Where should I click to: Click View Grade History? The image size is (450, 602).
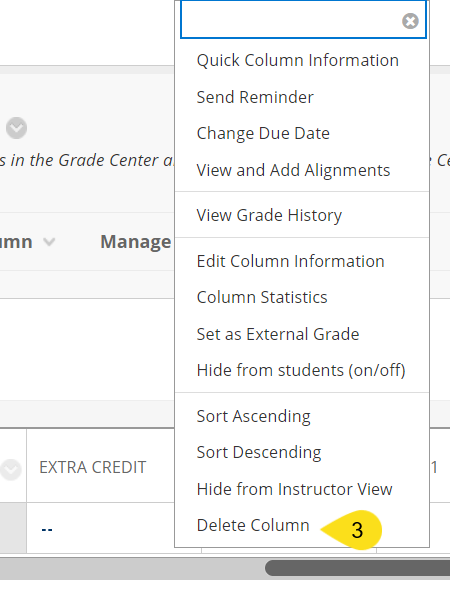click(x=269, y=215)
